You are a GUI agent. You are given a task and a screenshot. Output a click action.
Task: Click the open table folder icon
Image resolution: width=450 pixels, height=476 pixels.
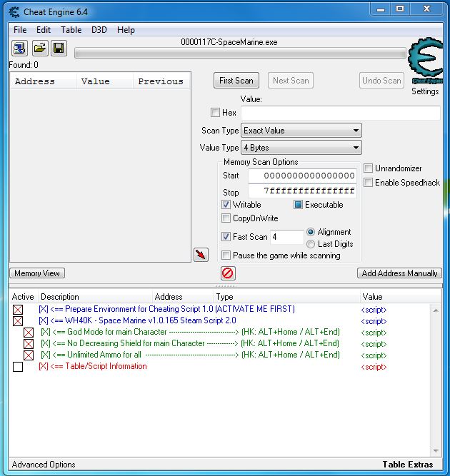tap(40, 49)
